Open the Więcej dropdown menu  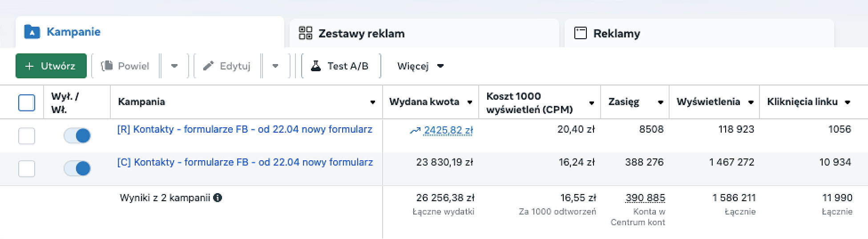tap(420, 66)
